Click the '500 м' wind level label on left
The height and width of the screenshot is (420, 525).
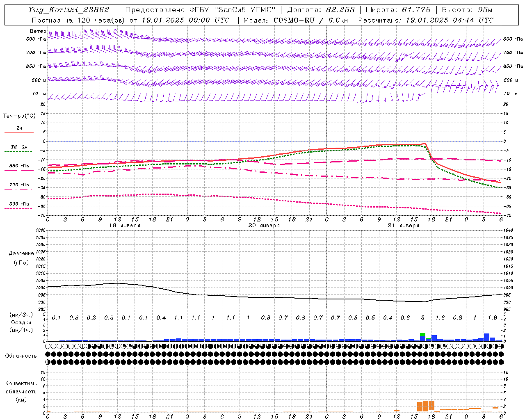point(39,80)
